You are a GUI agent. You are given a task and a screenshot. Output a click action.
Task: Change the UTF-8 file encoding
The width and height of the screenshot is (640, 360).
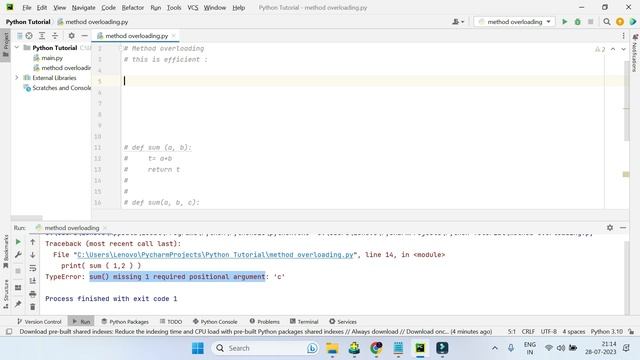pos(549,331)
